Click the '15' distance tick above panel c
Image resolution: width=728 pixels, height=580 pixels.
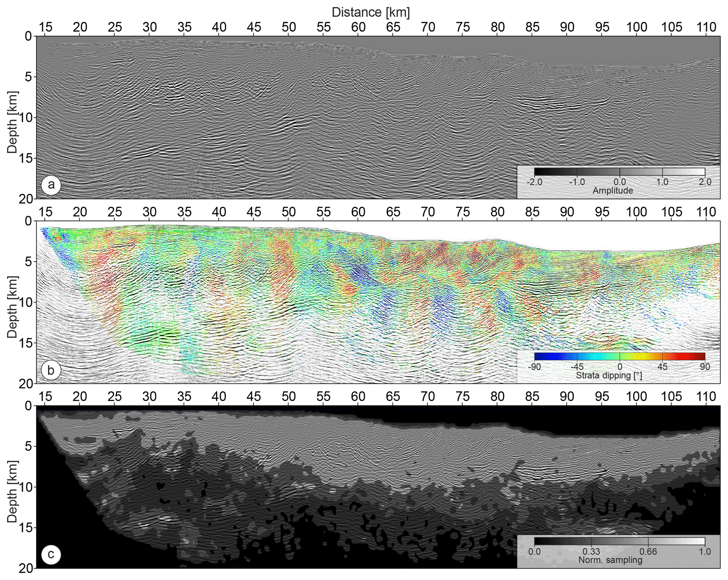[x=45, y=397]
